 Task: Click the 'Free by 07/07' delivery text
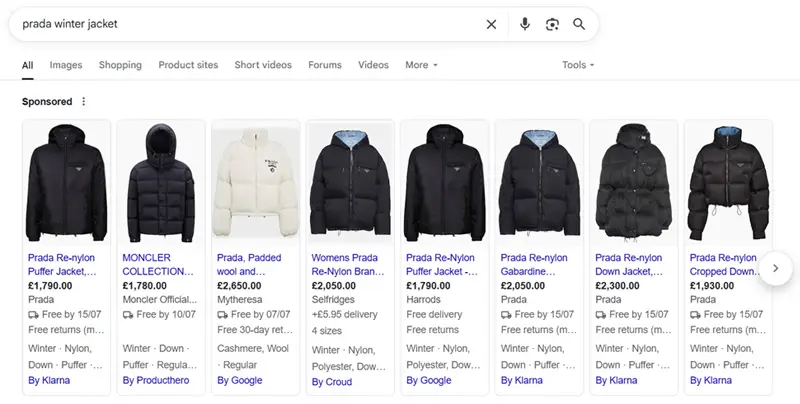click(x=260, y=315)
